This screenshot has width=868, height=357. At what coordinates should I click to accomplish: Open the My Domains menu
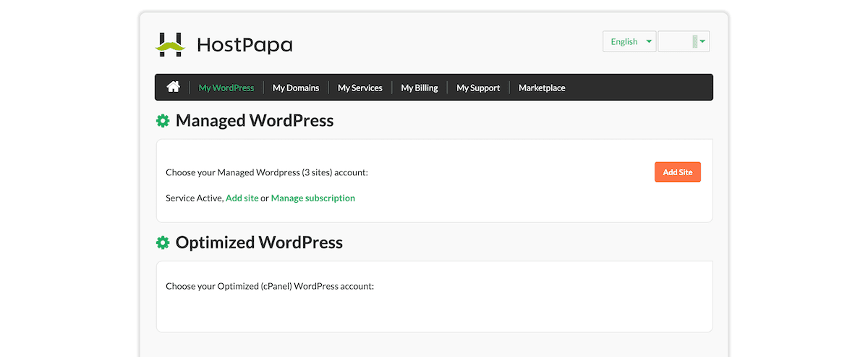(296, 88)
